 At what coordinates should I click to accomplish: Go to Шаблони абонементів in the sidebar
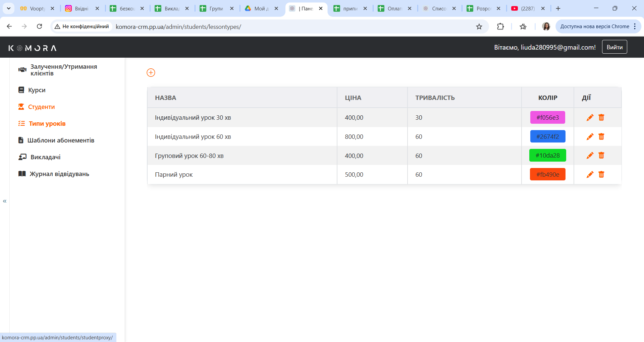point(60,140)
